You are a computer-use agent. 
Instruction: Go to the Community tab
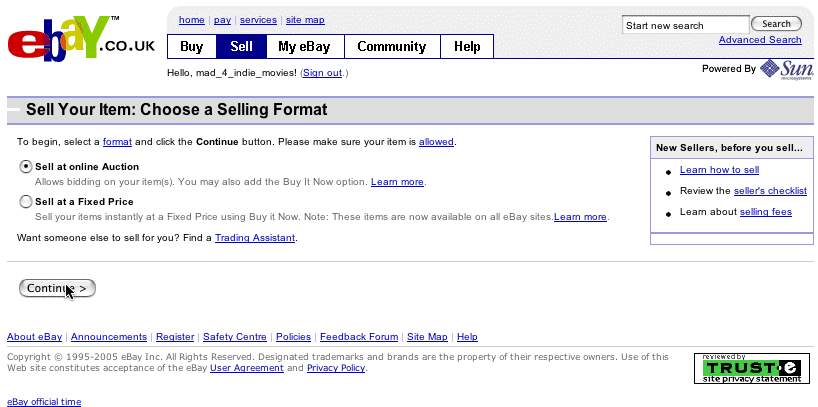point(392,47)
